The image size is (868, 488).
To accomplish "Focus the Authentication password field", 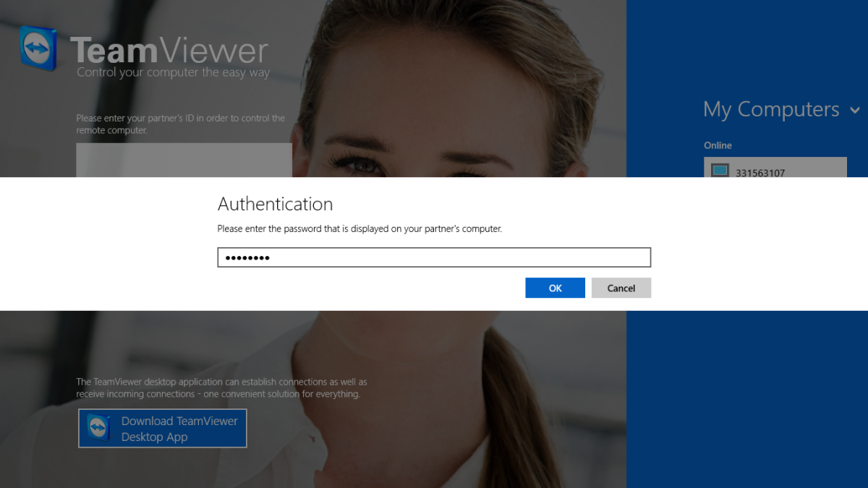I will pos(434,257).
